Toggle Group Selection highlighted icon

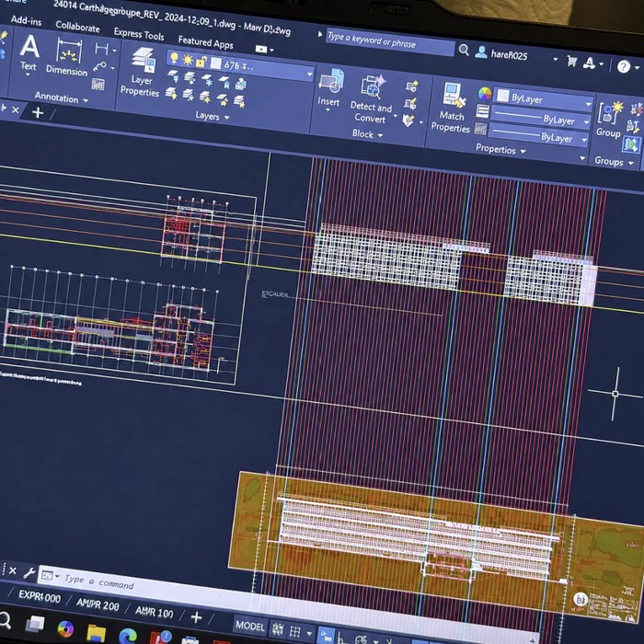630,144
